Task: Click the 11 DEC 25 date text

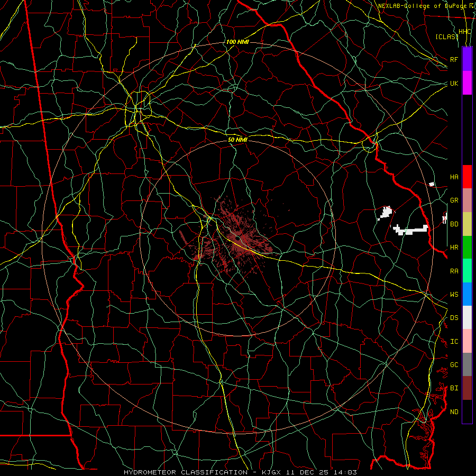Action: 315,472
